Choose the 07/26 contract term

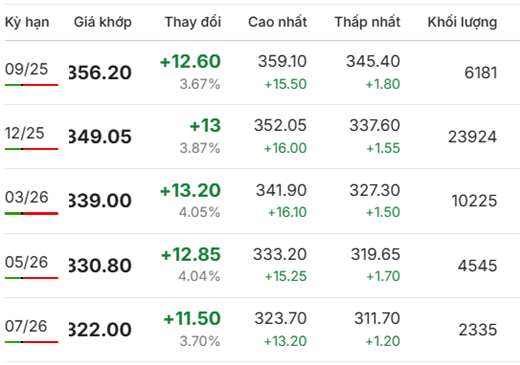click(26, 326)
